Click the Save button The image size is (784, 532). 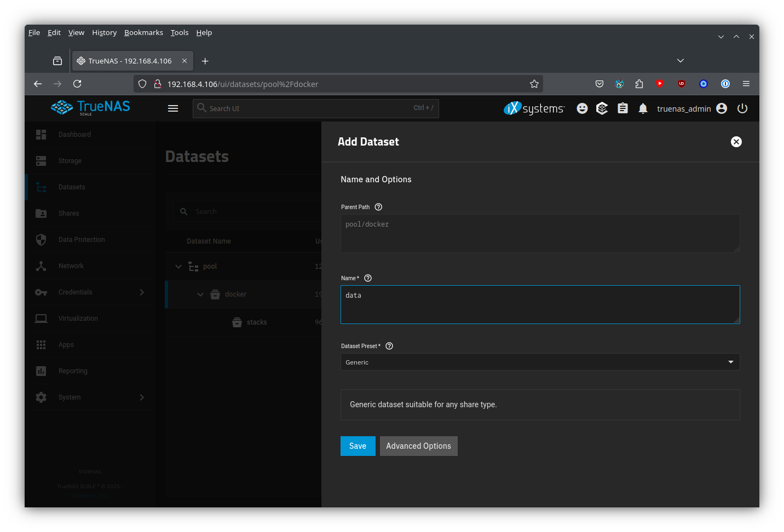pyautogui.click(x=358, y=446)
